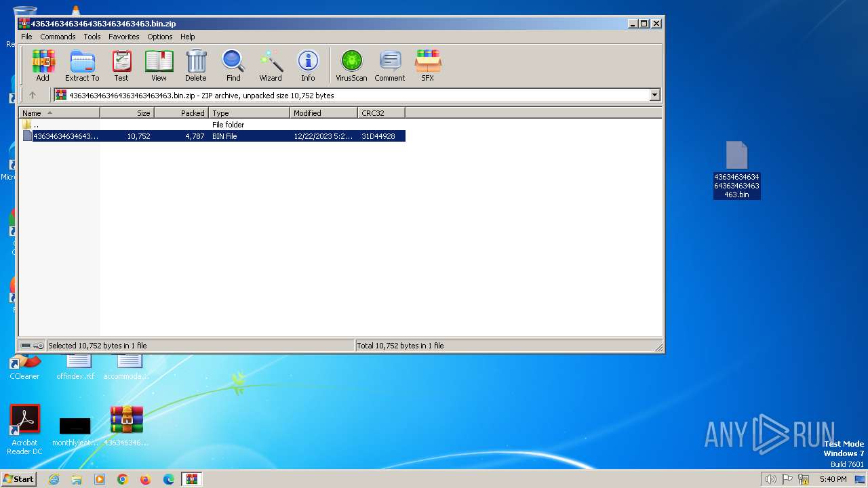The height and width of the screenshot is (488, 868).
Task: Show archive Info
Action: click(x=308, y=66)
